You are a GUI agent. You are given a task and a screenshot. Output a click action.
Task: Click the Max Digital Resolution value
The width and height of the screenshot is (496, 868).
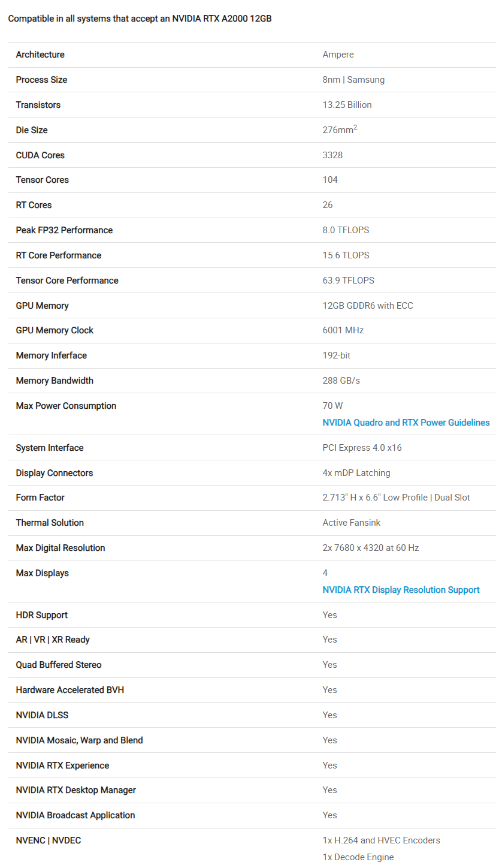[370, 548]
